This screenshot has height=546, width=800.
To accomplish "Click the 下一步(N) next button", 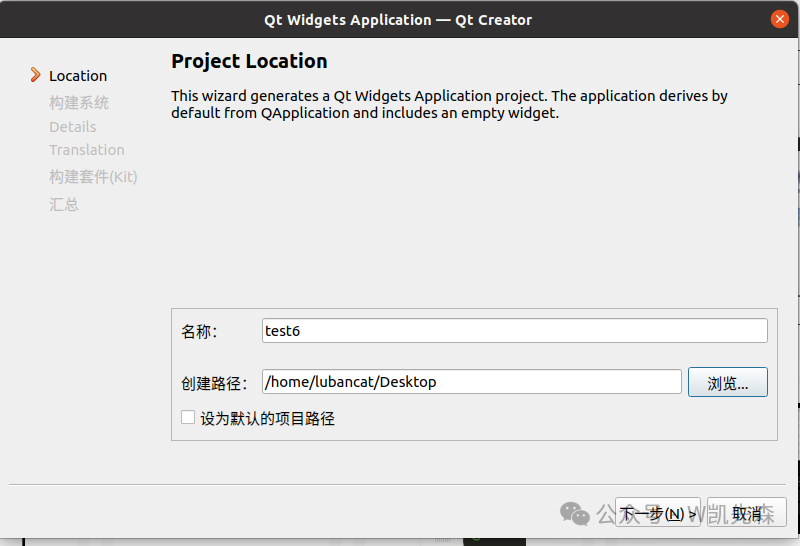I will pos(657,514).
